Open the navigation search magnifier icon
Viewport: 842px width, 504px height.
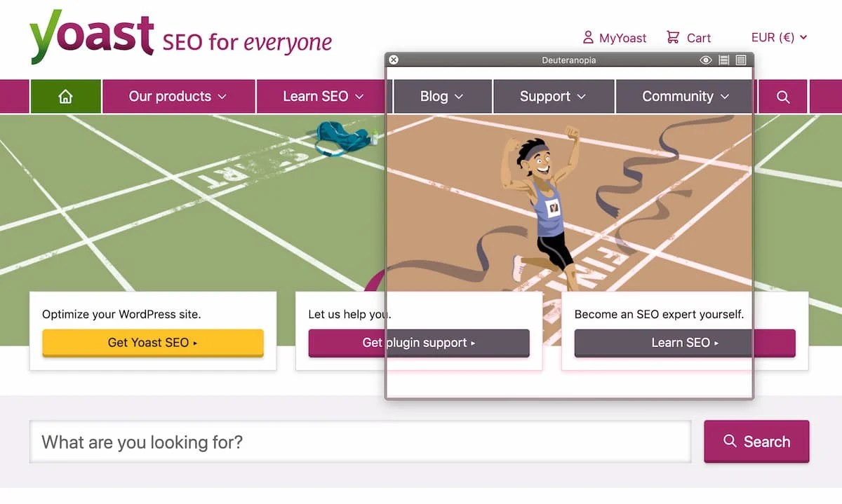(x=783, y=97)
